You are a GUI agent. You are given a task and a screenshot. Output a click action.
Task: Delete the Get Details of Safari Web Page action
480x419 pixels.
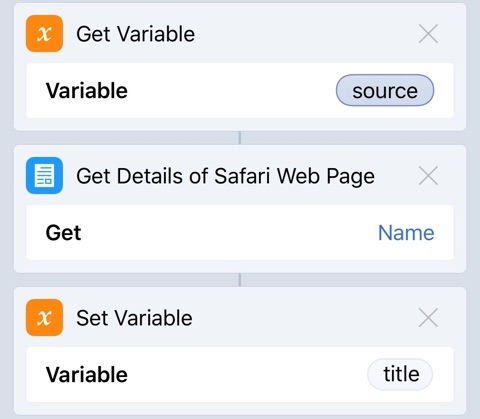coord(428,176)
